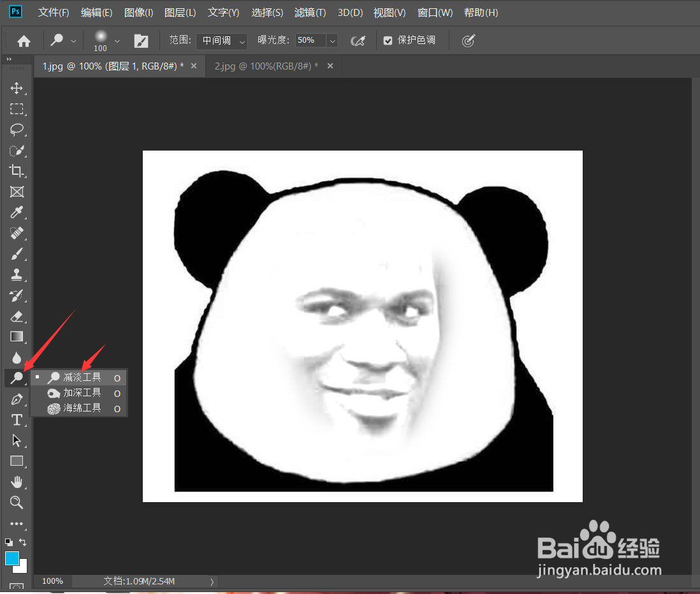Select the Blur tool

coord(17,357)
